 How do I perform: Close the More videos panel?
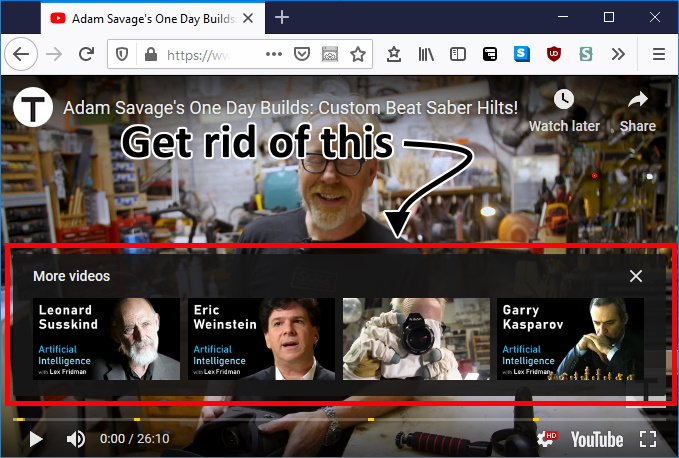636,276
